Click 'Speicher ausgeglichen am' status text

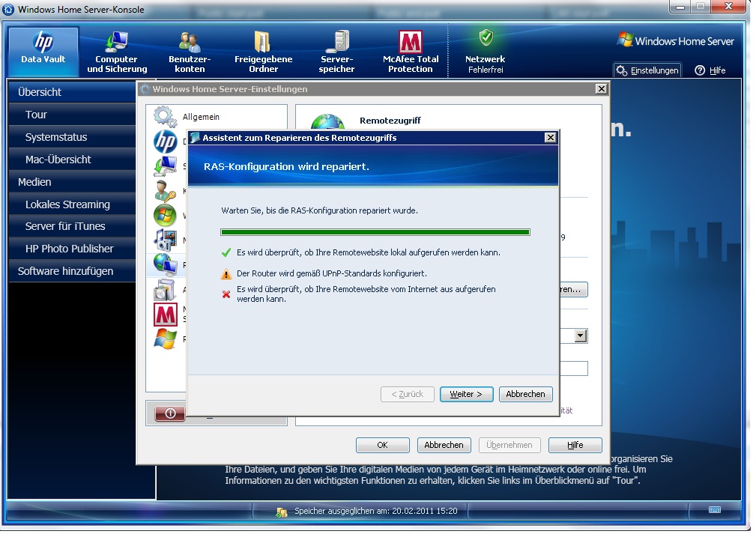(x=376, y=511)
